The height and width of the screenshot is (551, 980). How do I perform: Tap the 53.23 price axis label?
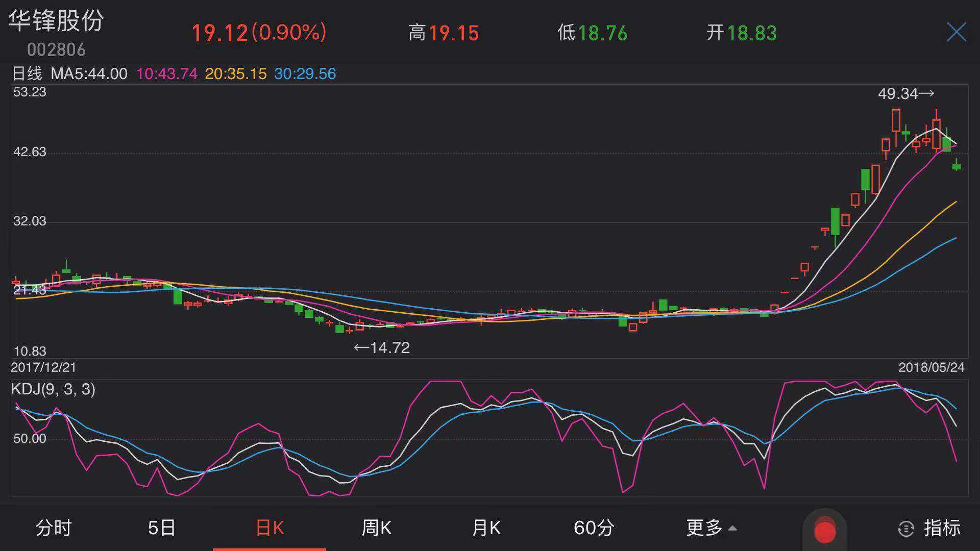30,92
